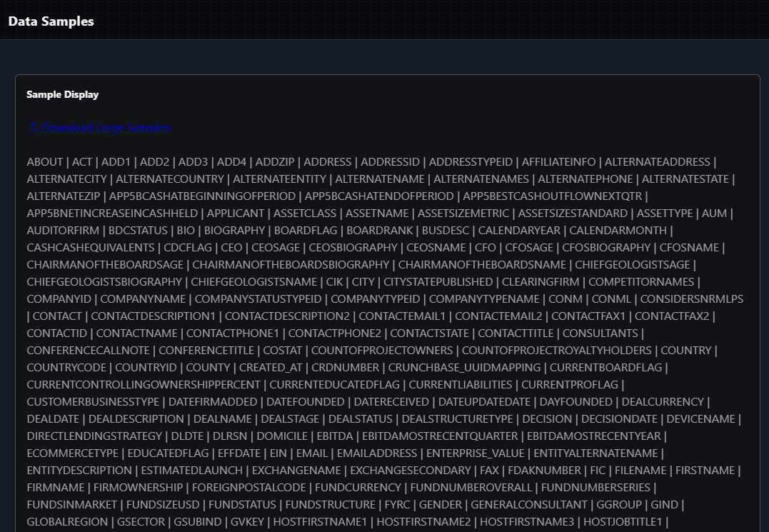769x532 pixels.
Task: Click the DIRECTLENDINGSTRATEGY field text
Action: tap(94, 436)
